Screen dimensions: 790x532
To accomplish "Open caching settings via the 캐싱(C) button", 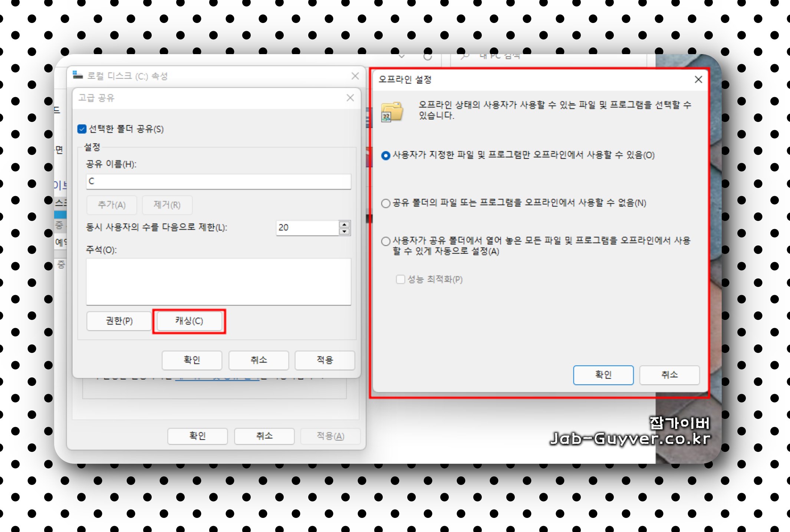I will (189, 321).
